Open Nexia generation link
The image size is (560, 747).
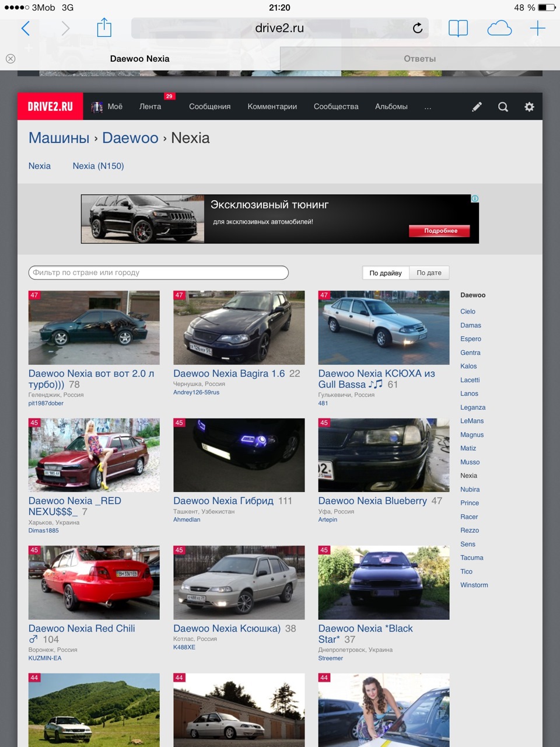click(x=39, y=166)
